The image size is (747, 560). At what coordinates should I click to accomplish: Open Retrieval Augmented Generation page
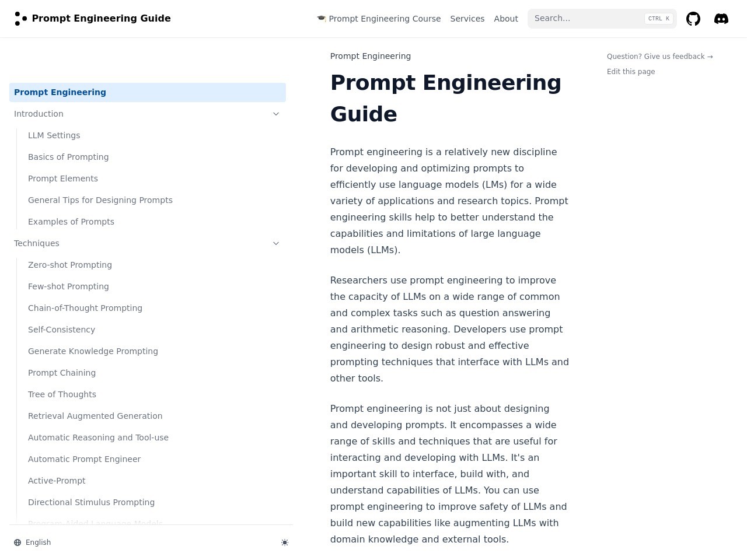(x=95, y=416)
